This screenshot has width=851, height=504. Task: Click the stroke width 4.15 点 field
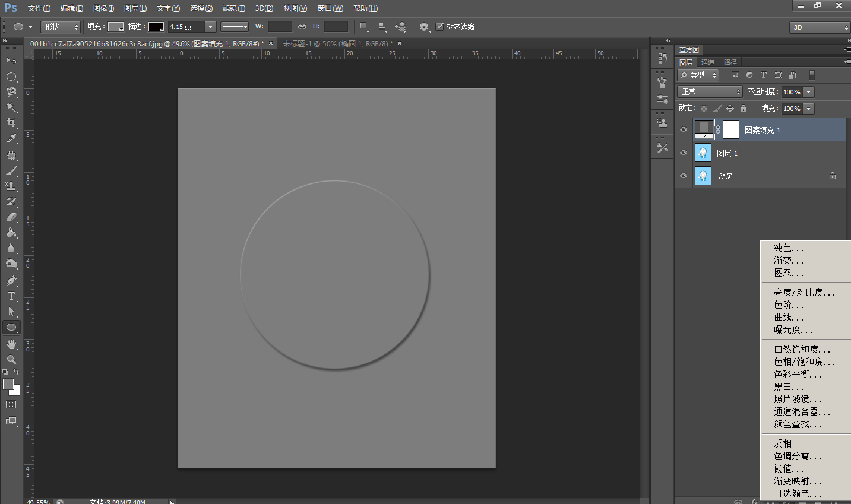point(185,27)
